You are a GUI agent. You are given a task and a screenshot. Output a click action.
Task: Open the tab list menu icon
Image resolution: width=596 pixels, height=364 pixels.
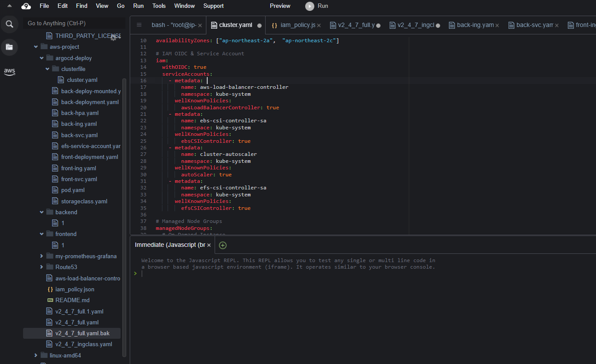pos(139,25)
